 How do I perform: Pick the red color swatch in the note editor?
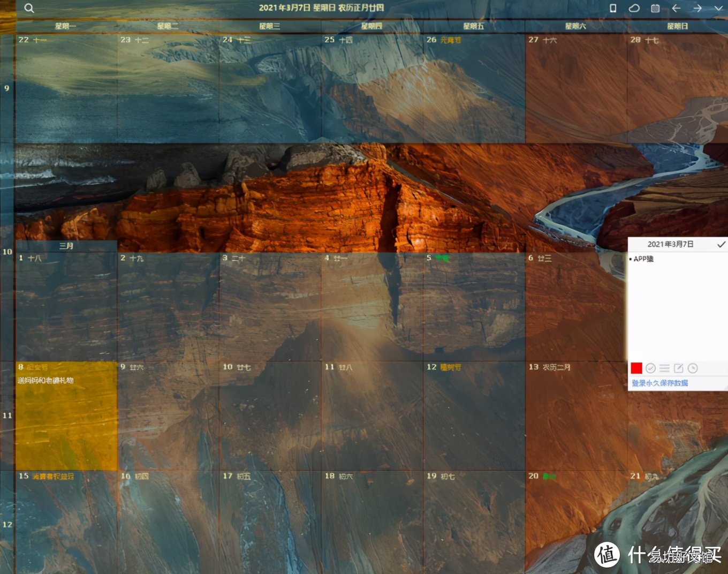point(636,368)
